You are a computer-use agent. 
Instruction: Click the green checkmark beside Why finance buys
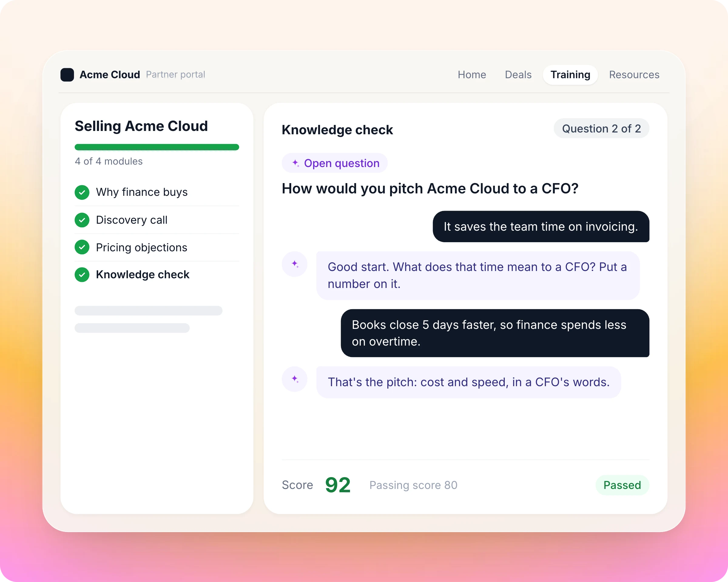pyautogui.click(x=82, y=192)
